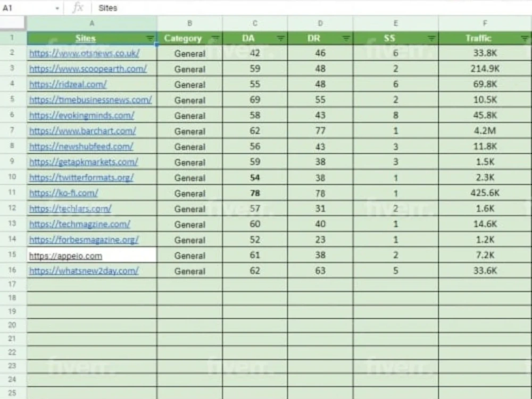This screenshot has width=532, height=399.
Task: Open the techmagzine.com link
Action: point(80,225)
